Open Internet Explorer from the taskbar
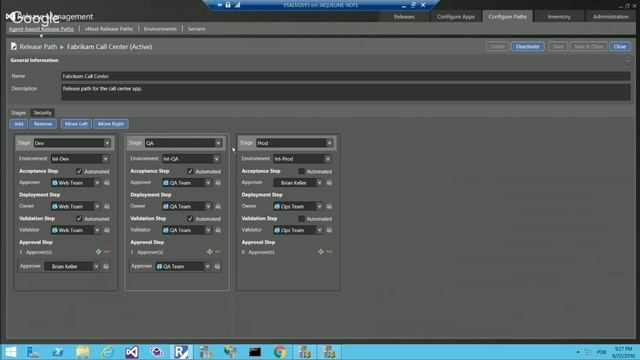The image size is (640, 360). [x=107, y=352]
